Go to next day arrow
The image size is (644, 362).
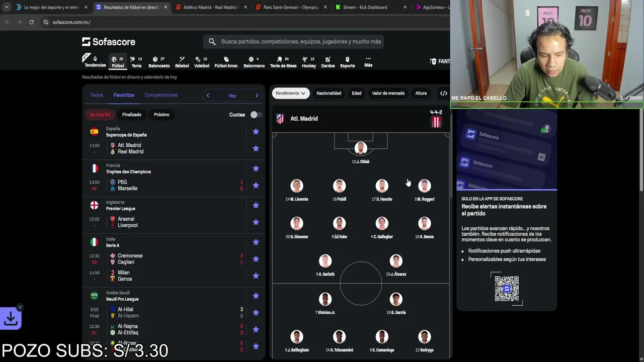(x=257, y=96)
